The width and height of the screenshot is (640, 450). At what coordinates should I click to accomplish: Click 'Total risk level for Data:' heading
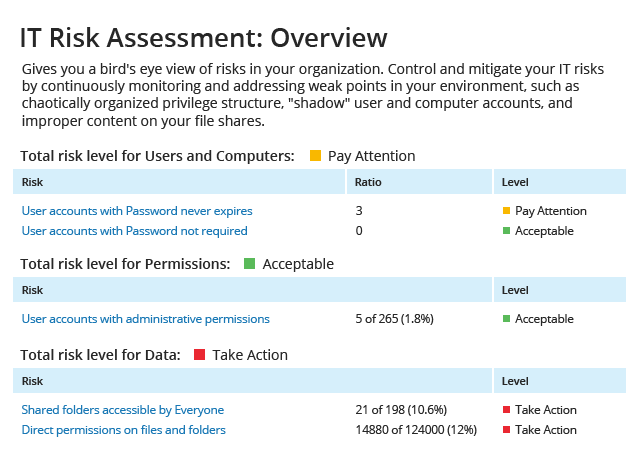[100, 355]
